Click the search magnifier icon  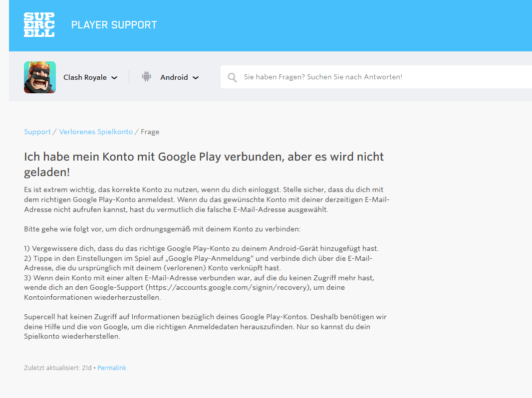coord(232,77)
